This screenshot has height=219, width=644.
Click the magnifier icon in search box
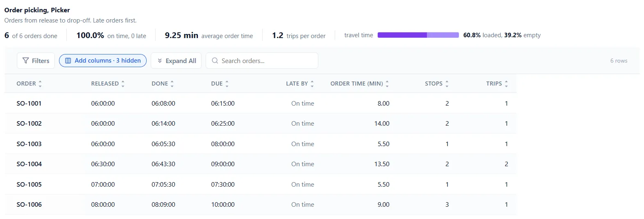(215, 61)
